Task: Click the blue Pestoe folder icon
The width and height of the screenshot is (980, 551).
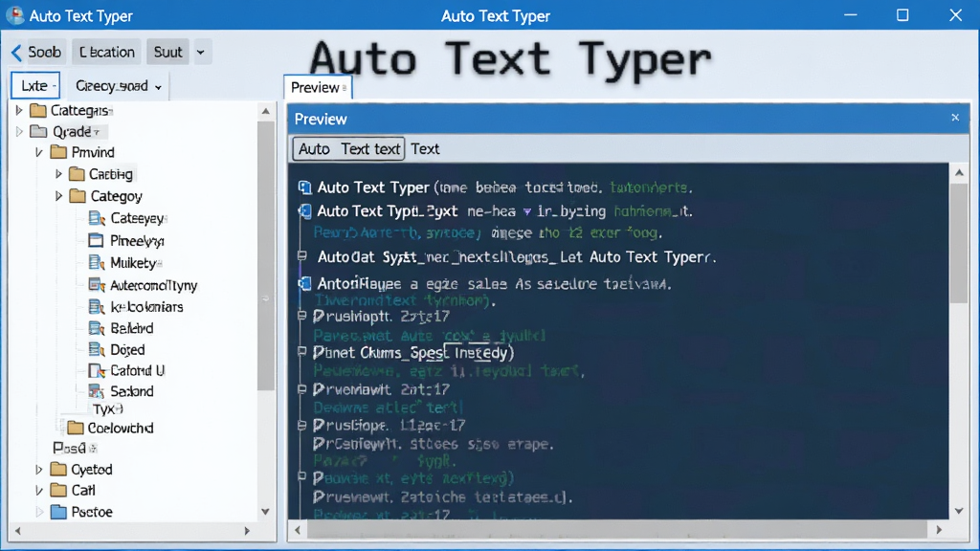Action: coord(58,512)
